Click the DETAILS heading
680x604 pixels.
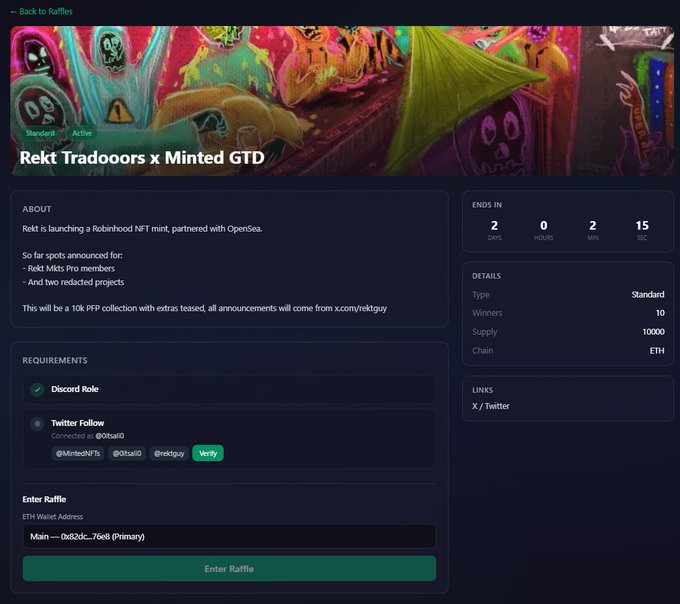(x=486, y=276)
